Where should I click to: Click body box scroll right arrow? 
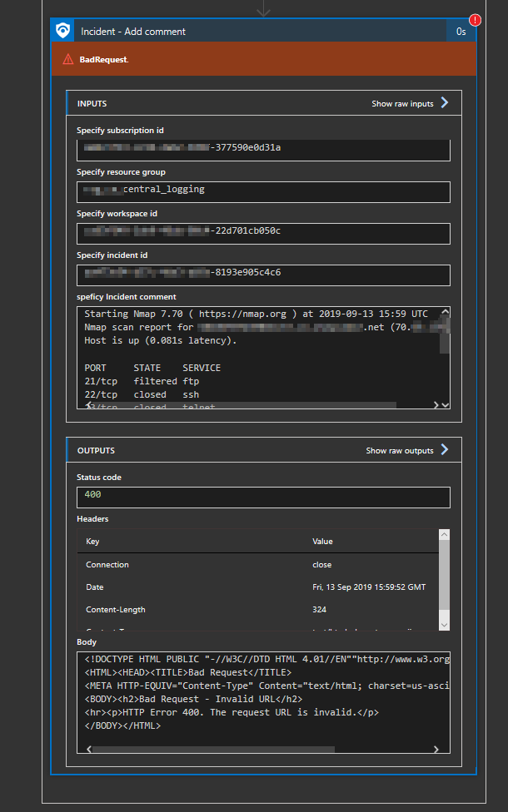pyautogui.click(x=436, y=750)
